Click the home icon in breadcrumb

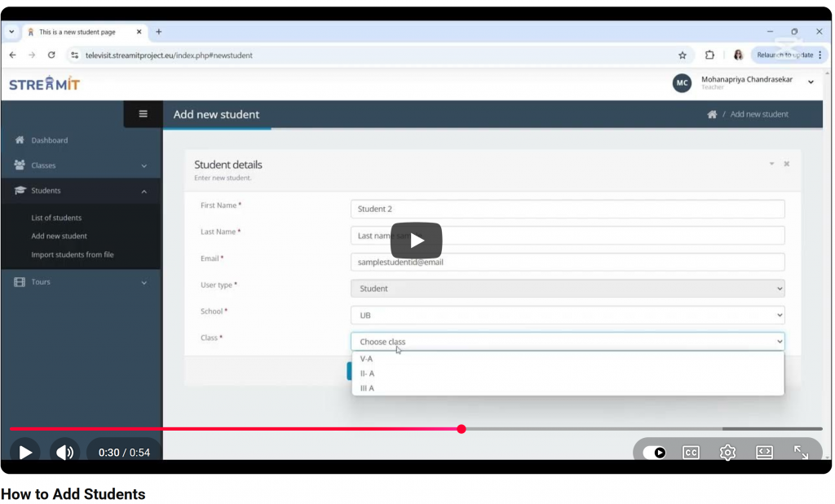click(x=712, y=114)
